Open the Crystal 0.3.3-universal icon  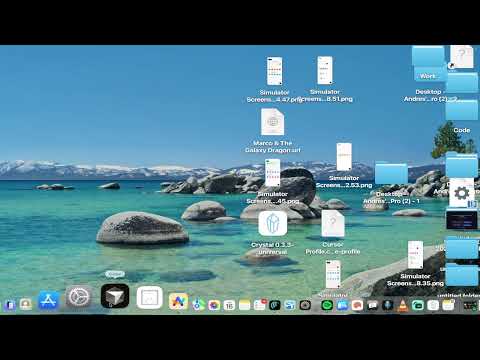point(273,223)
